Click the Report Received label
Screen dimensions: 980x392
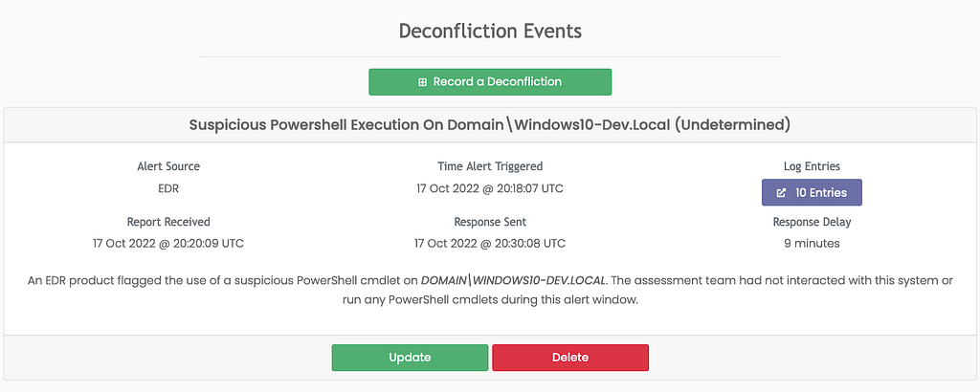168,222
